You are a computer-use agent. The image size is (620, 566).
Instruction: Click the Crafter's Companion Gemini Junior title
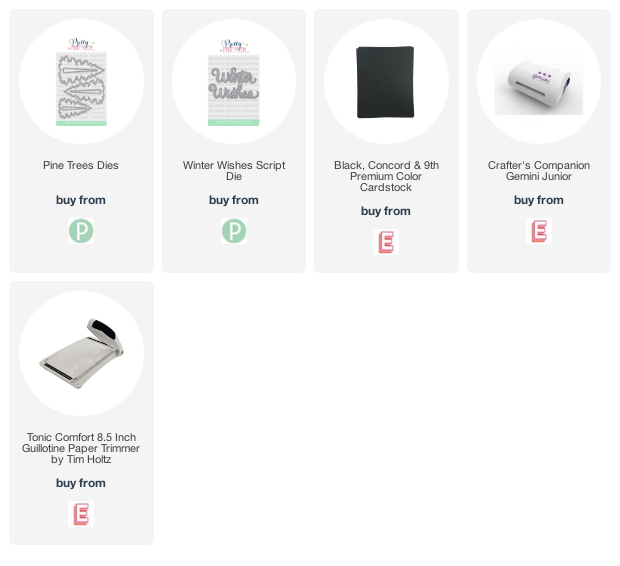point(539,170)
